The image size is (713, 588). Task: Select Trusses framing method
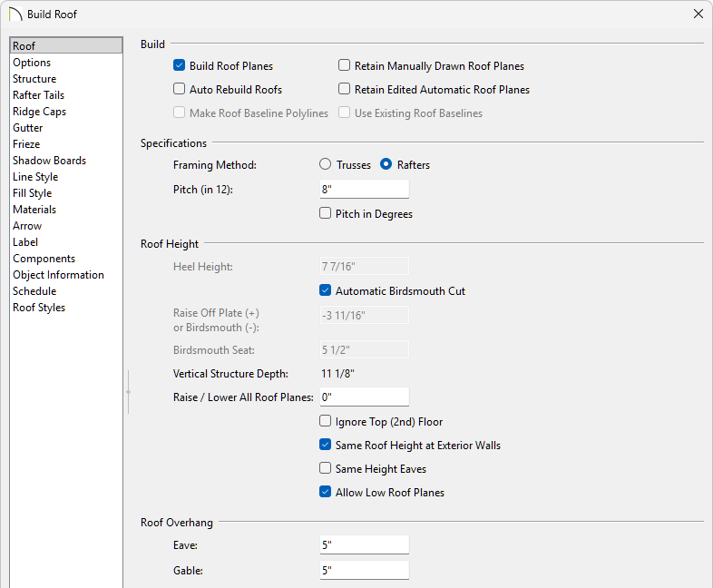click(326, 165)
